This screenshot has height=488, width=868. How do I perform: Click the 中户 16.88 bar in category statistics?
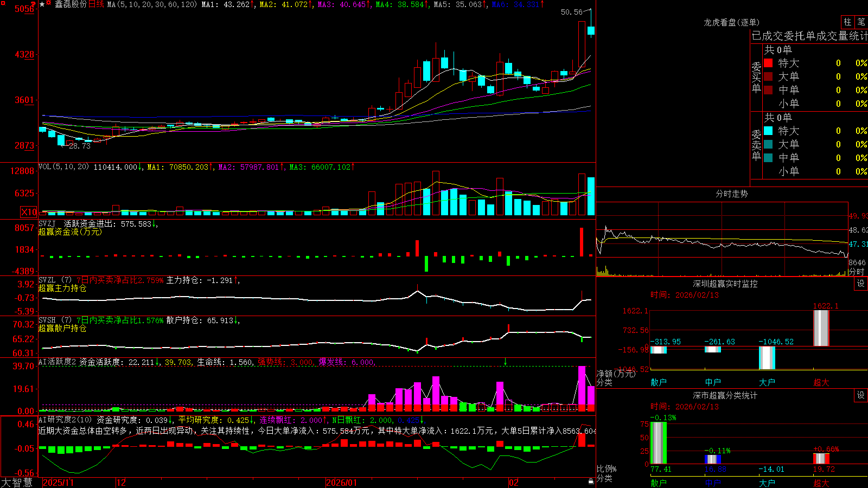[x=713, y=459]
